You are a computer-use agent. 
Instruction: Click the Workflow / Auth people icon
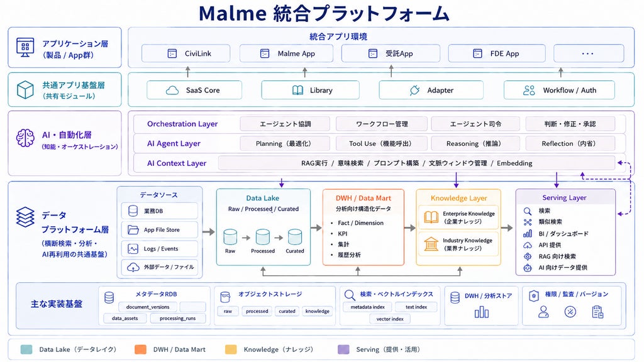tap(529, 90)
